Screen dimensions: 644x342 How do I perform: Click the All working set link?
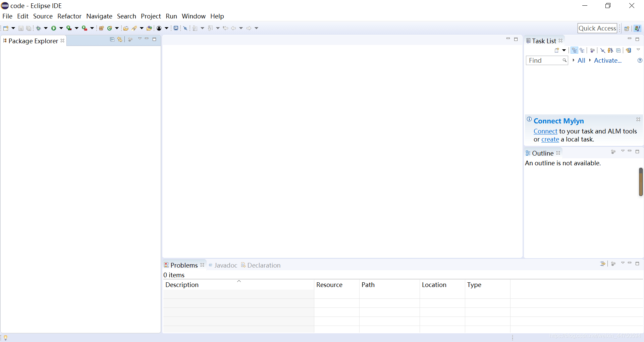581,60
